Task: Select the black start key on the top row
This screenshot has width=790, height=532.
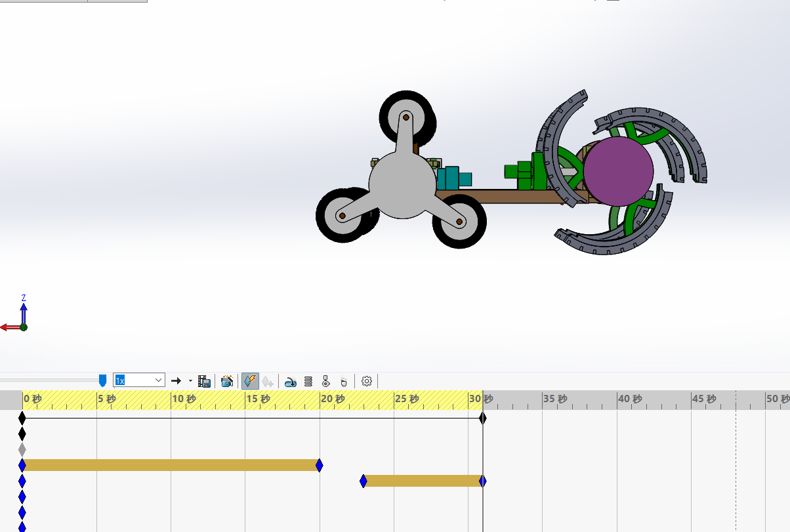Action: click(x=22, y=418)
